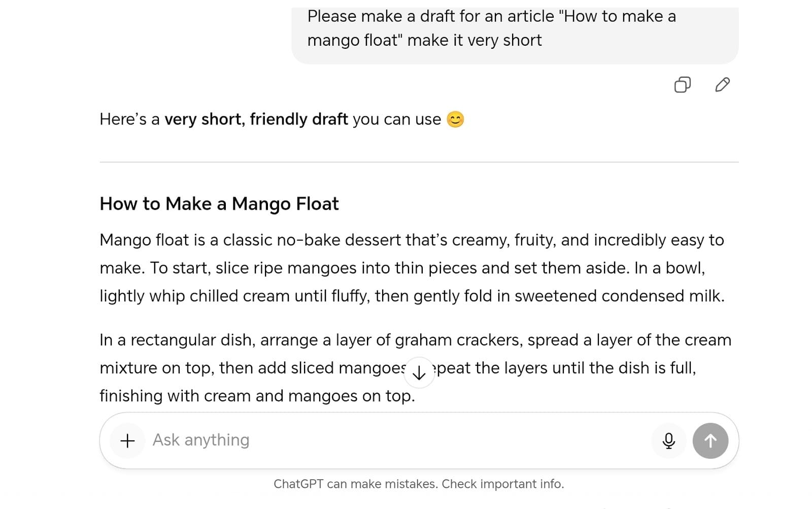Focus the "Ask anything" input field
This screenshot has width=812, height=509.
[x=396, y=440]
